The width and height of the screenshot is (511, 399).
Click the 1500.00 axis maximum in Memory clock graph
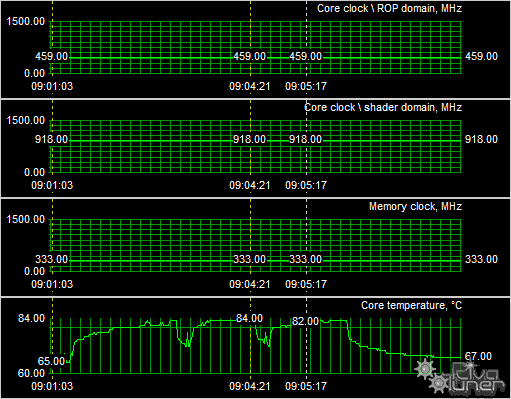(26, 219)
